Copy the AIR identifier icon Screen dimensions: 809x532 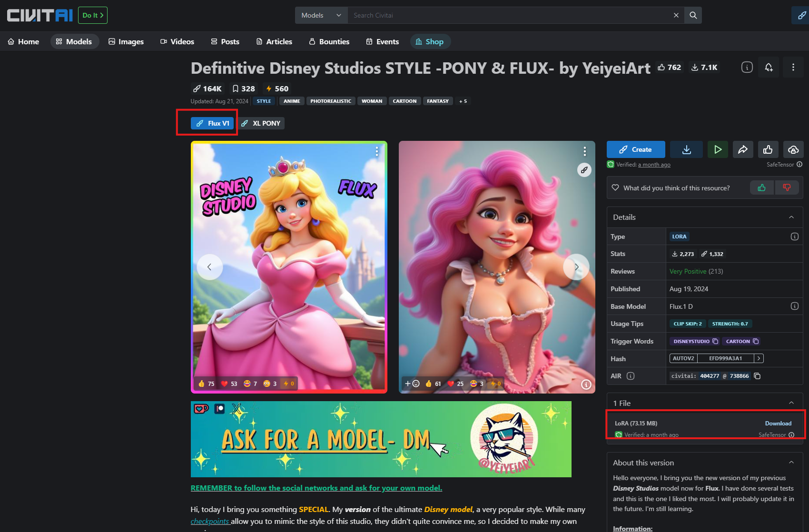[757, 376]
